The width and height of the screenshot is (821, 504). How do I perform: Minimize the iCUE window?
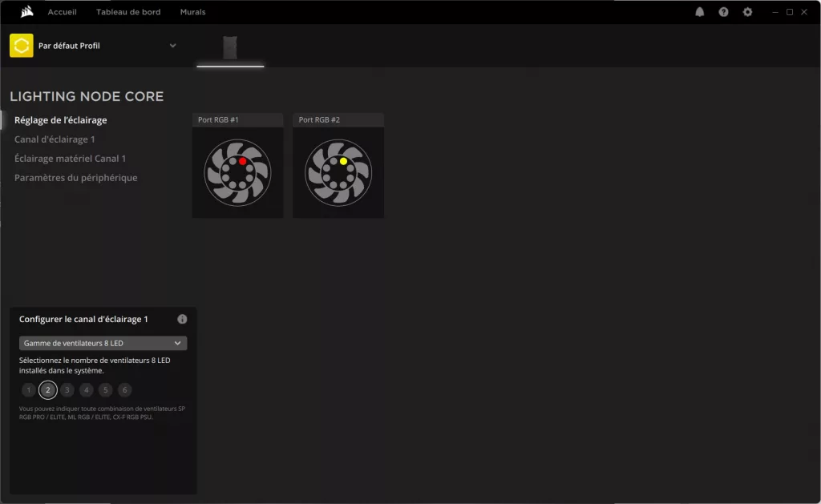point(775,12)
